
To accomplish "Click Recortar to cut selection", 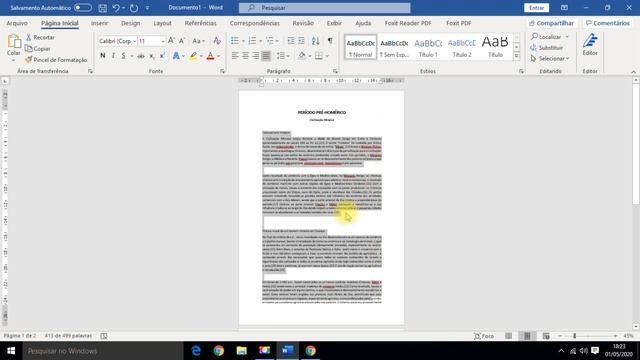I will pyautogui.click(x=40, y=37).
